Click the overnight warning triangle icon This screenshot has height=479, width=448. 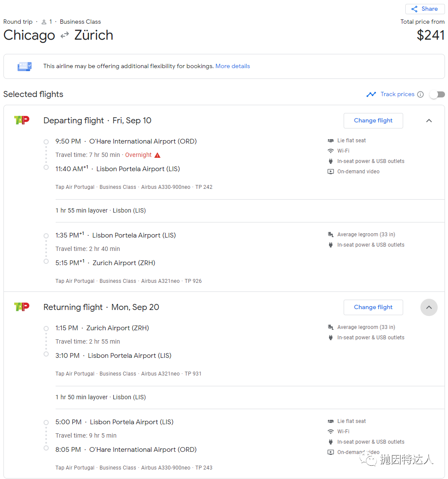click(157, 155)
